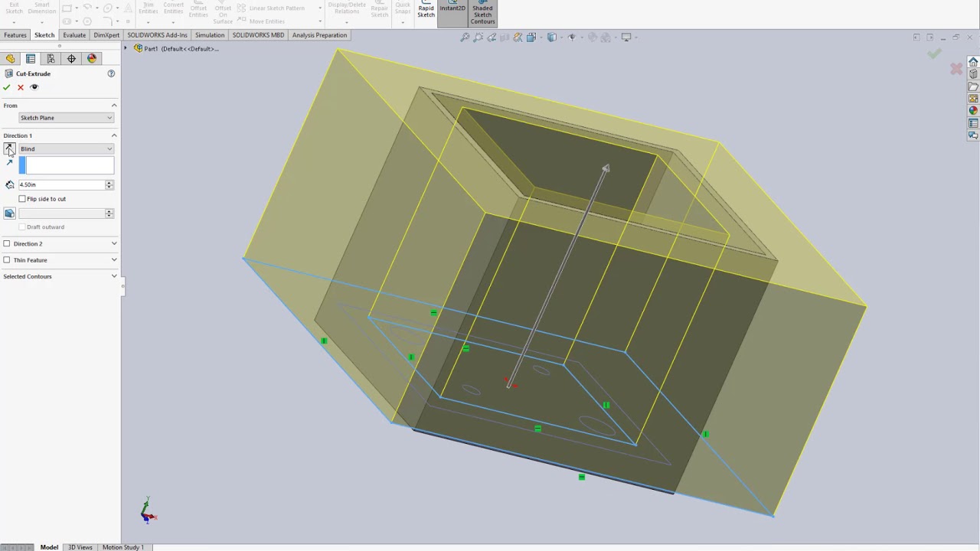This screenshot has height=551, width=980.
Task: Click the Draft On/Off button
Action: 9,214
